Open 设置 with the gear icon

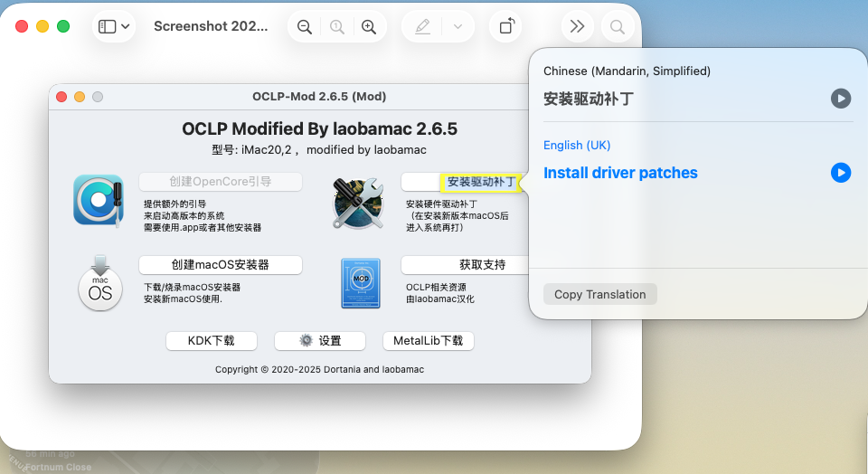click(x=320, y=341)
